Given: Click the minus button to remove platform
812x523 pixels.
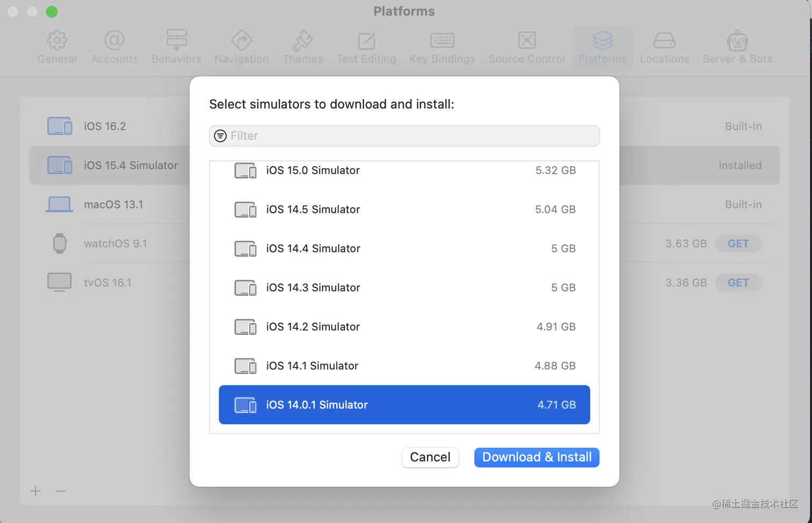Looking at the screenshot, I should click(x=61, y=491).
